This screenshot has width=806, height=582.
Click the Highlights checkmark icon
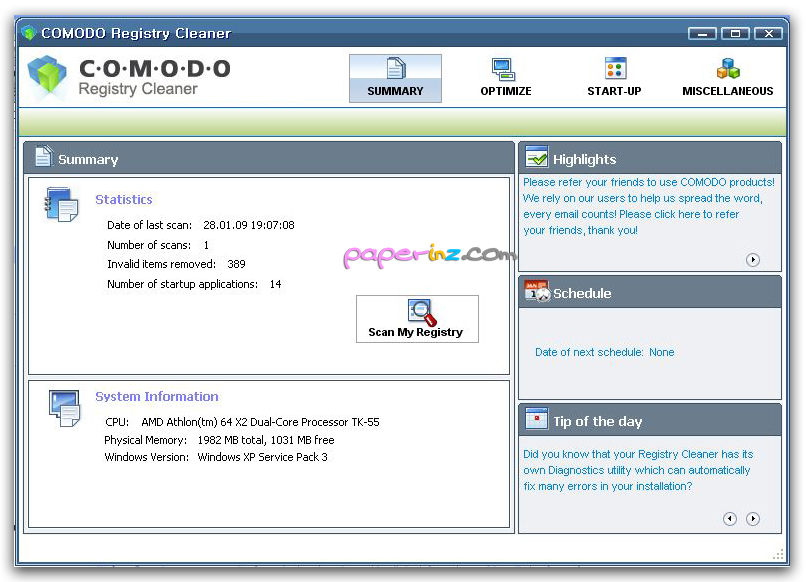[537, 157]
